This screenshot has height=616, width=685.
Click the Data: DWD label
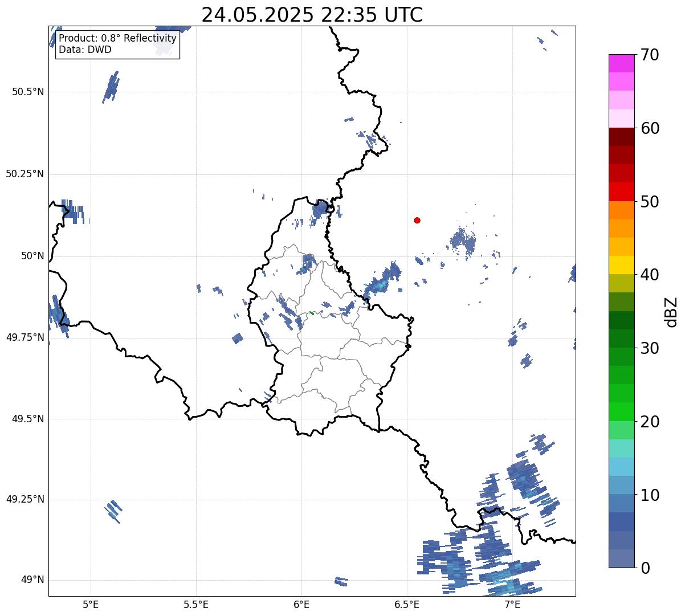coord(85,50)
